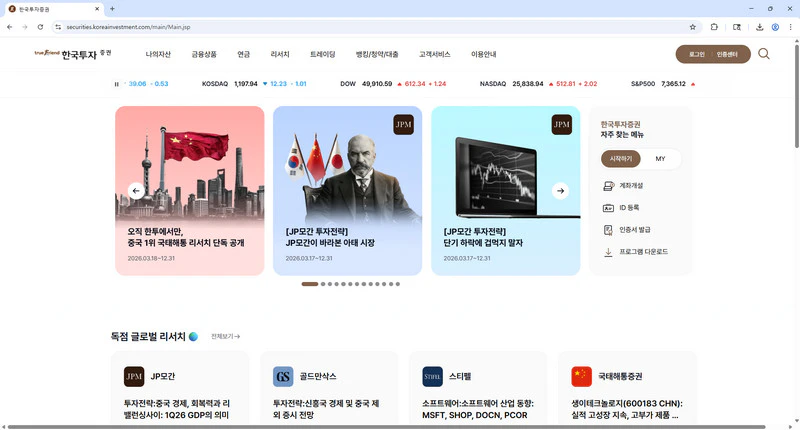Open 인증서 발급 link text
The width and height of the screenshot is (800, 430).
(635, 230)
